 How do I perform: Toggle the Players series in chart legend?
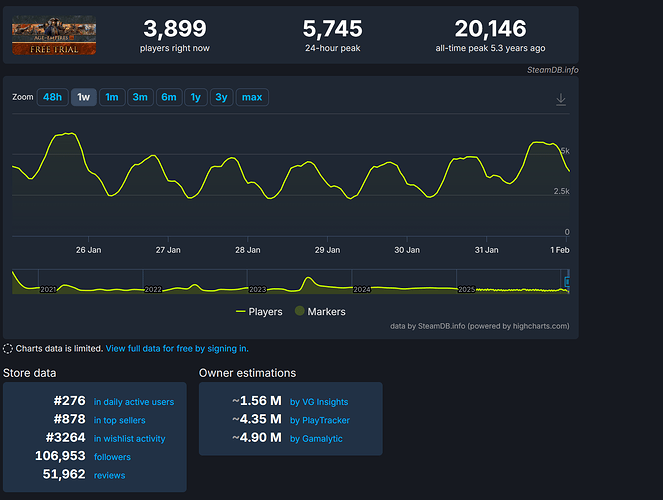pos(259,312)
